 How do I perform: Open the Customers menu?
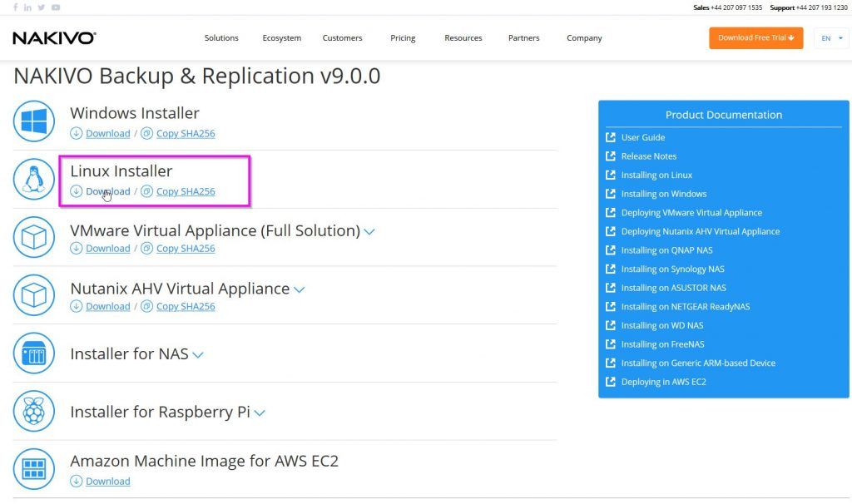[x=342, y=38]
